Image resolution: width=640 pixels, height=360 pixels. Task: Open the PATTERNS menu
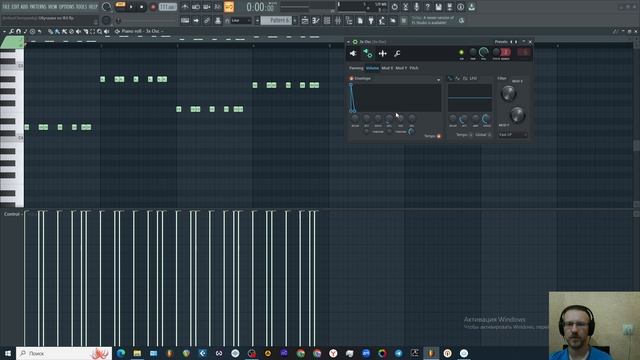pyautogui.click(x=38, y=7)
